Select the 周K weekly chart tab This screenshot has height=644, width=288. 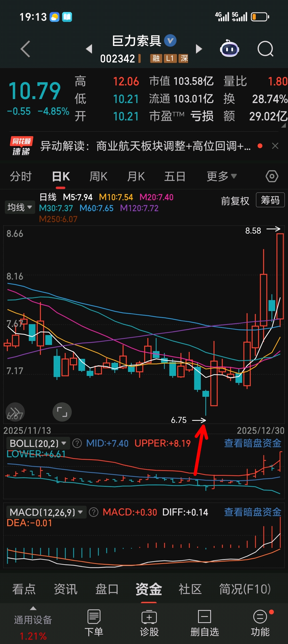coord(99,176)
